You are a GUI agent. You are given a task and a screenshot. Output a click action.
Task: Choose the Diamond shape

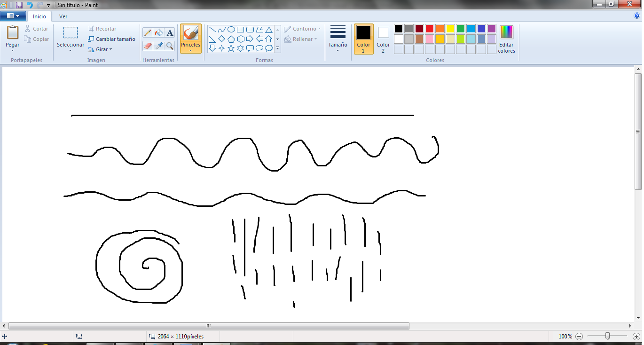pos(221,39)
